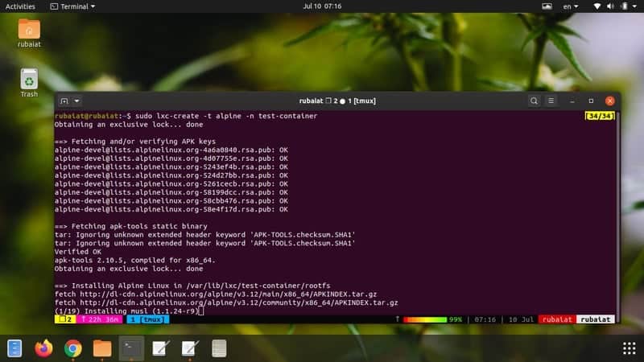Click the Wi-Fi status icon
Image resolution: width=644 pixels, height=362 pixels.
[597, 6]
